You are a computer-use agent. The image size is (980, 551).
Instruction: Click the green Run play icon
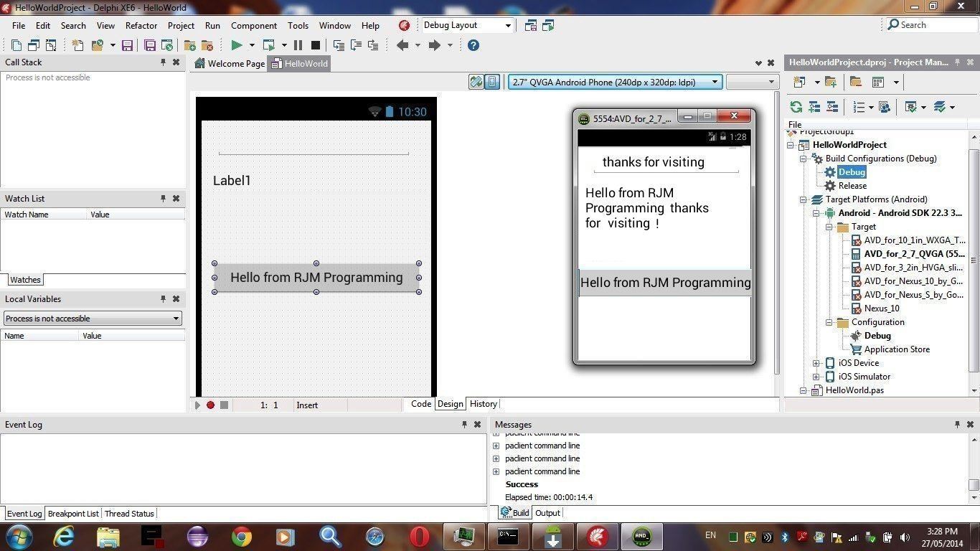(x=237, y=45)
